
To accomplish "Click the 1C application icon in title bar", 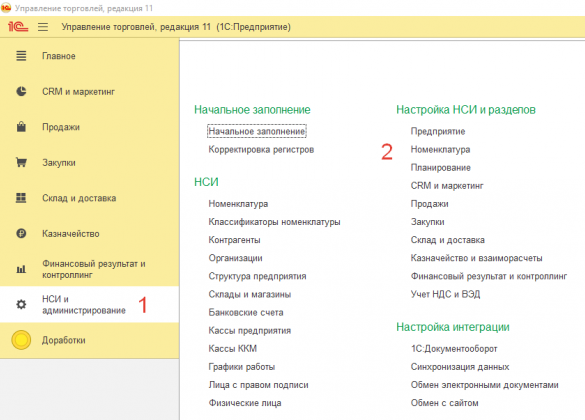I will click(x=6, y=8).
